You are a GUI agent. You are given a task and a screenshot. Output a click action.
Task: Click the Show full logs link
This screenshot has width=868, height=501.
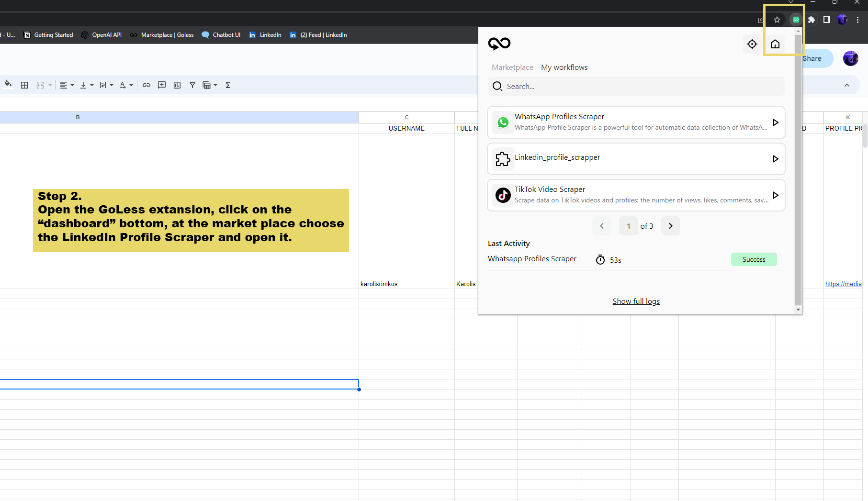(636, 301)
